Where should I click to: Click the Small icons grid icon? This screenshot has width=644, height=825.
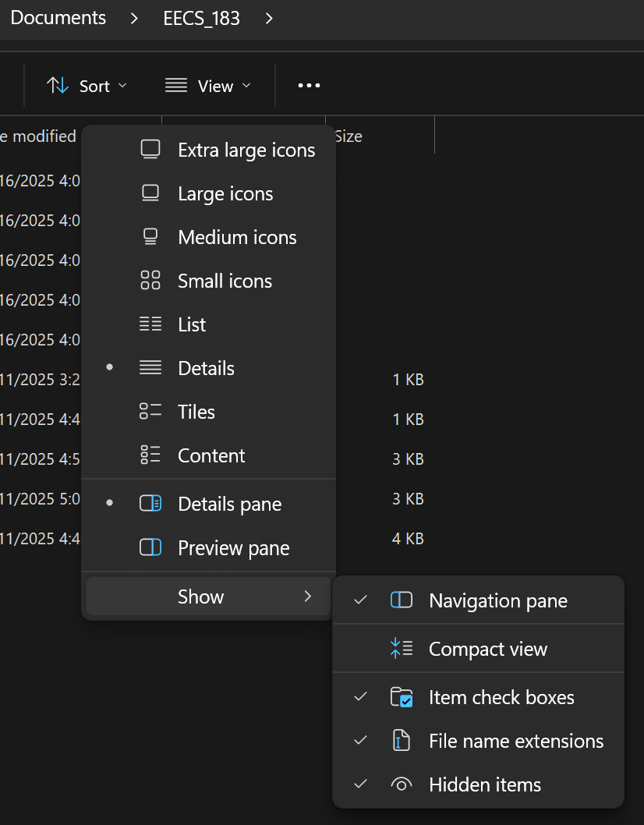pos(150,281)
